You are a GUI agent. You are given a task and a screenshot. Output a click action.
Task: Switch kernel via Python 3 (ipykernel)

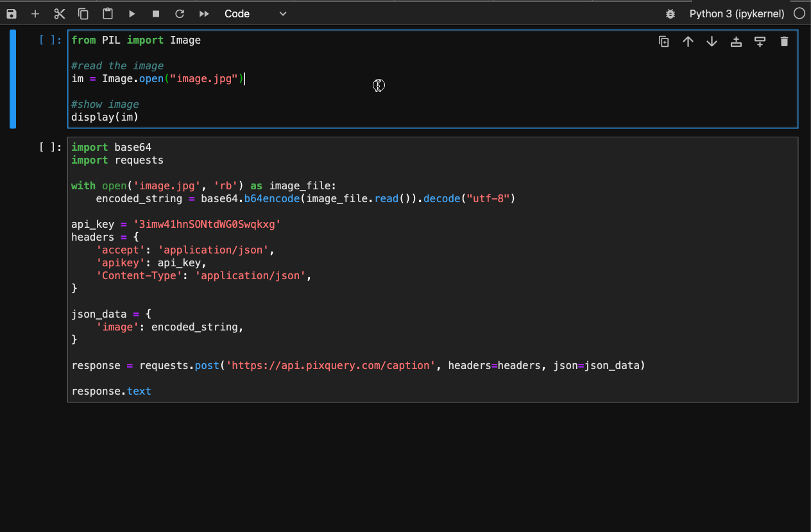click(737, 13)
